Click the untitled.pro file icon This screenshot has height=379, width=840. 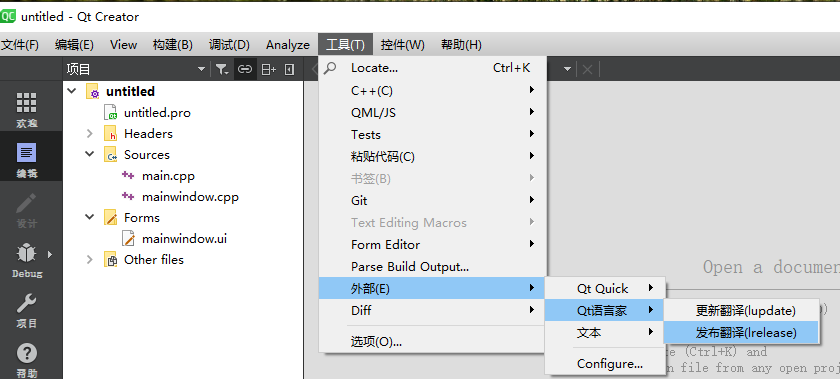pyautogui.click(x=110, y=113)
